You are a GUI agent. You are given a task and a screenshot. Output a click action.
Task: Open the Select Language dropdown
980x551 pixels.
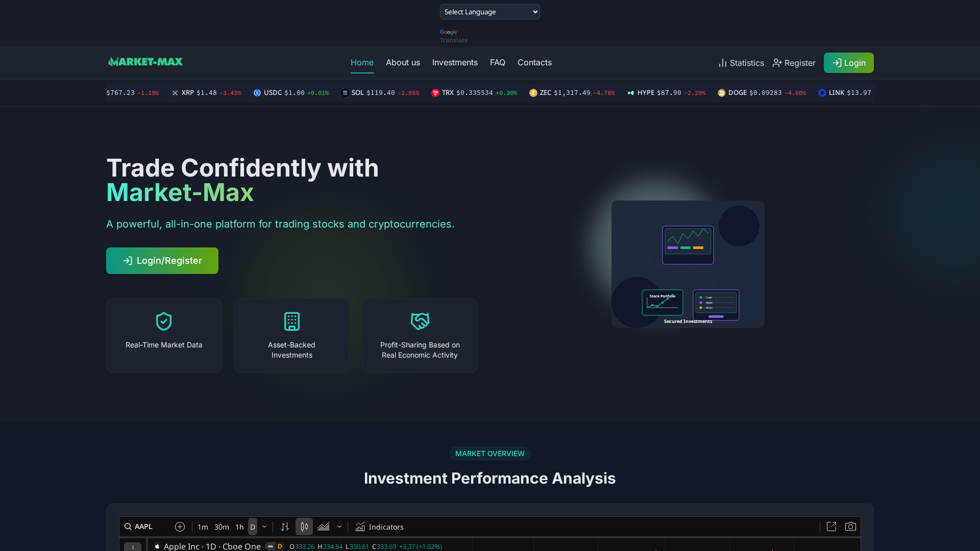pyautogui.click(x=489, y=12)
